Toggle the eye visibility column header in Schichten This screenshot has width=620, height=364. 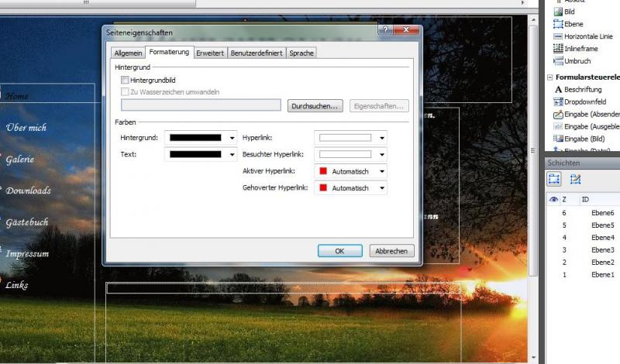click(553, 199)
